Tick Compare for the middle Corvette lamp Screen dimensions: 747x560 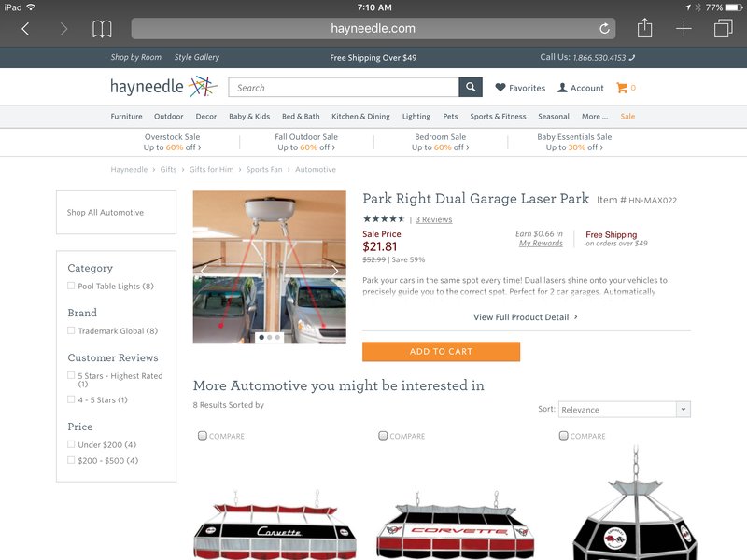pos(383,436)
